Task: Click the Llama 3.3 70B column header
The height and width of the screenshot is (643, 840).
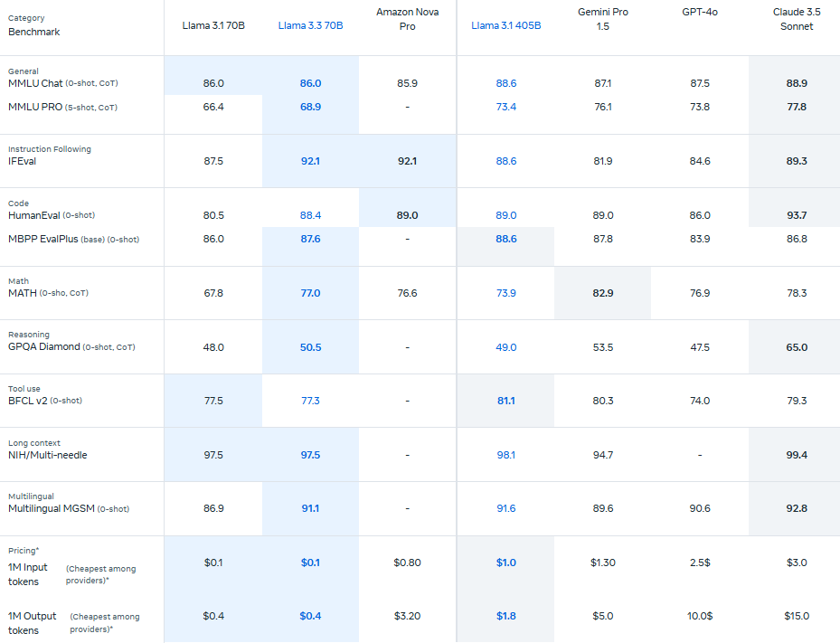Action: (x=310, y=25)
